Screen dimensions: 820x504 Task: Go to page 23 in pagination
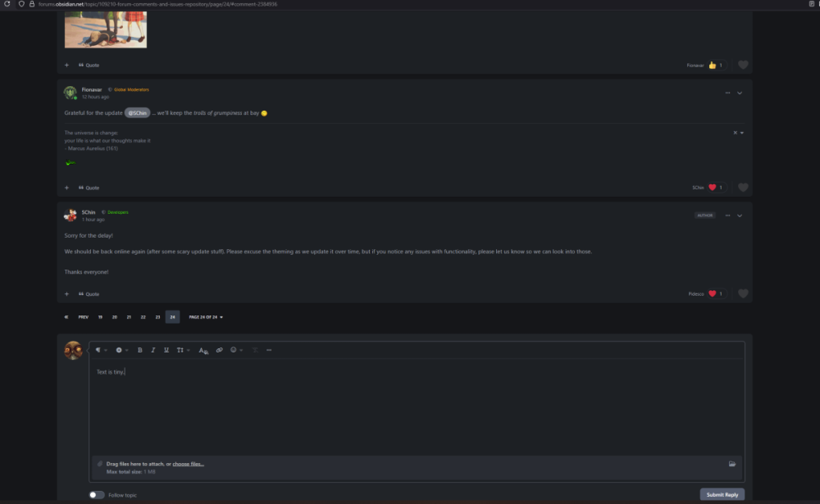pyautogui.click(x=157, y=316)
